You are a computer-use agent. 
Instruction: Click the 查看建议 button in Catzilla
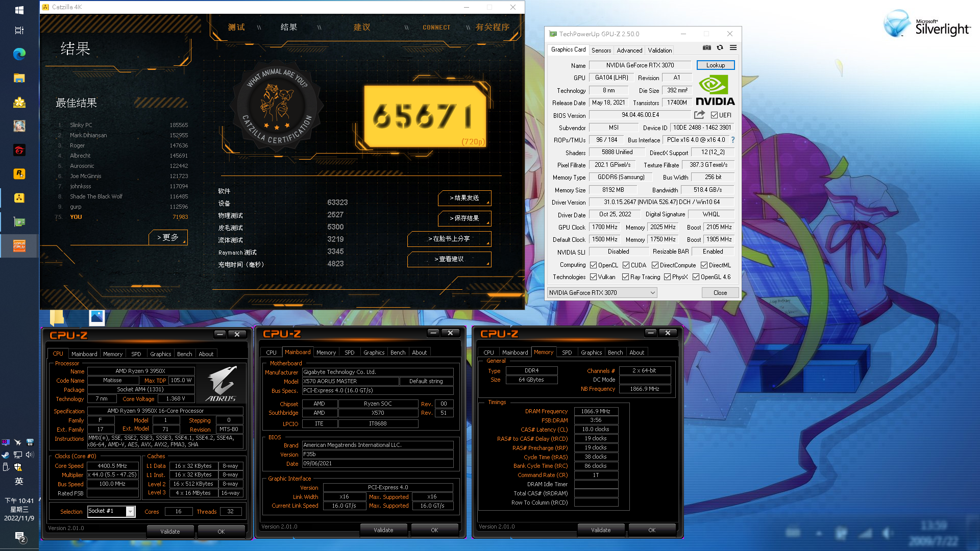pyautogui.click(x=449, y=259)
